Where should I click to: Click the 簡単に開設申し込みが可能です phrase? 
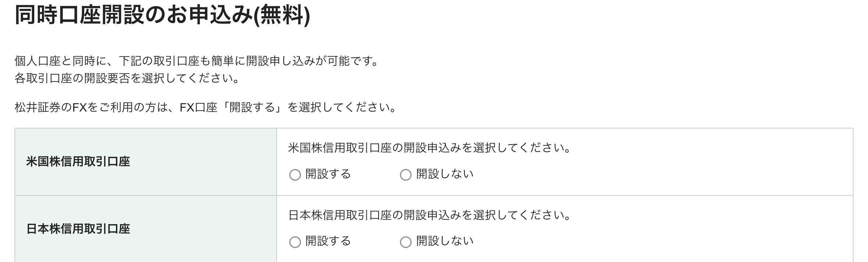tap(294, 61)
